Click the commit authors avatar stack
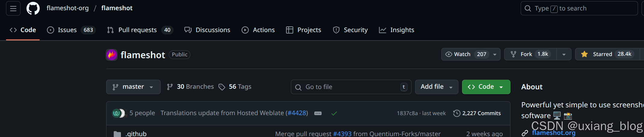 coord(119,113)
